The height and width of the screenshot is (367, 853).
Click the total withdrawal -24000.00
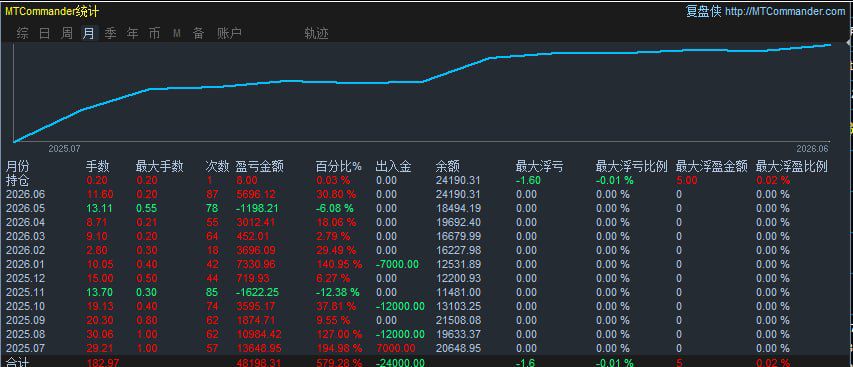[400, 363]
